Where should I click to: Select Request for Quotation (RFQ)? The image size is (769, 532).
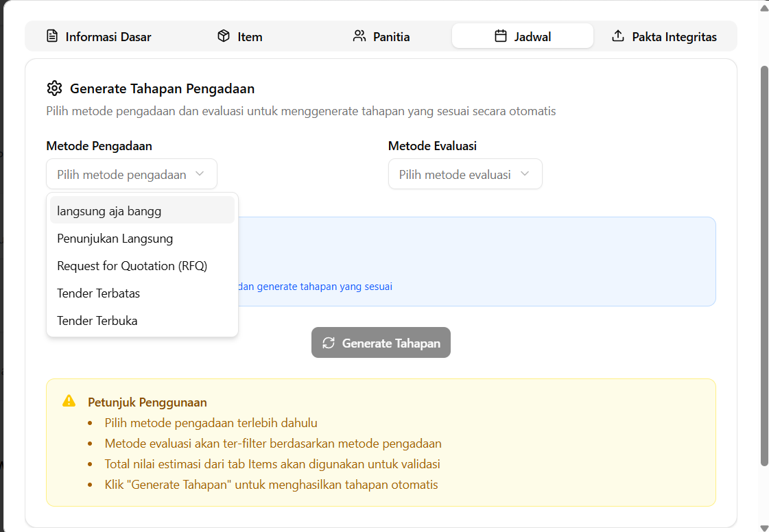point(131,265)
